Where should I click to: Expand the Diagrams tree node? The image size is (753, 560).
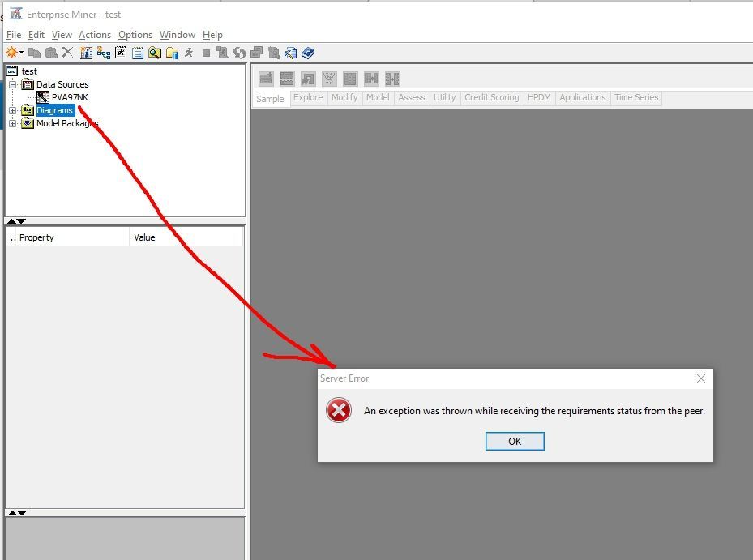(x=12, y=110)
